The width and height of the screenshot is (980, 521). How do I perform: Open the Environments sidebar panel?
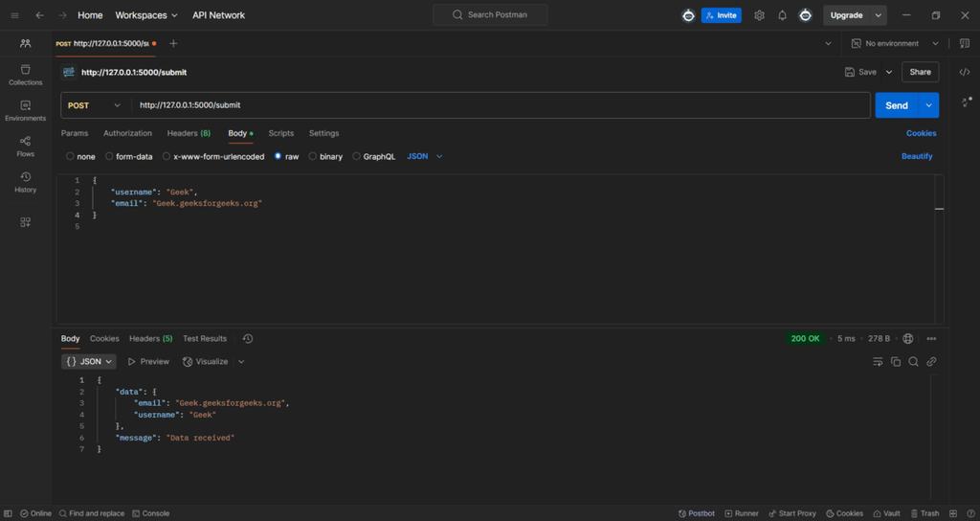coord(26,110)
